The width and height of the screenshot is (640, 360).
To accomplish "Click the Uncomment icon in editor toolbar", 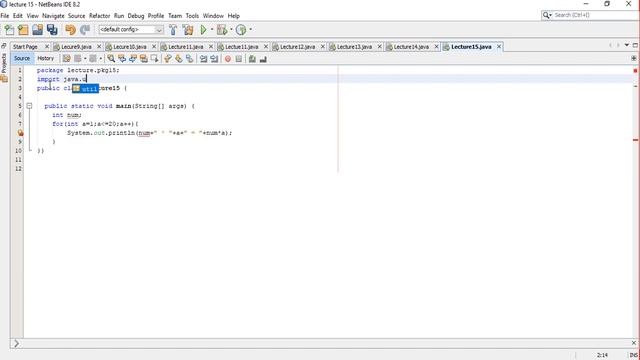I will tap(263, 59).
